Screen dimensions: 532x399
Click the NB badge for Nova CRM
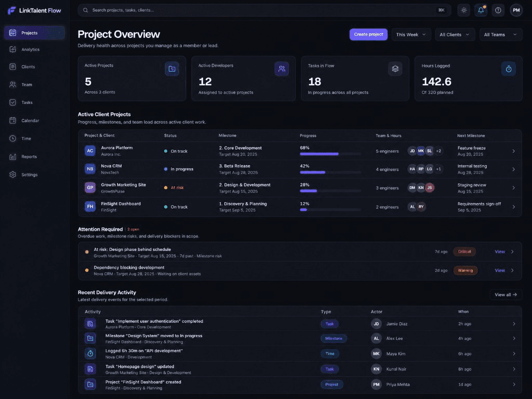[90, 169]
